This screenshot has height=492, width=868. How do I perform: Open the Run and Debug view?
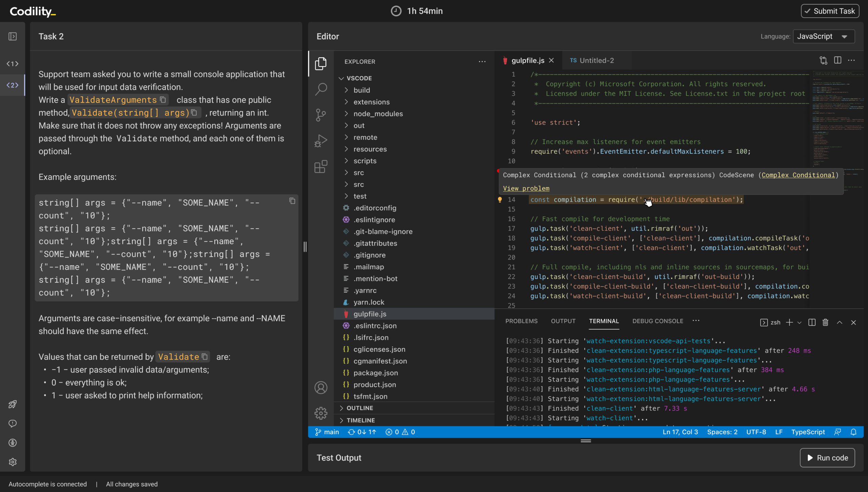point(321,141)
